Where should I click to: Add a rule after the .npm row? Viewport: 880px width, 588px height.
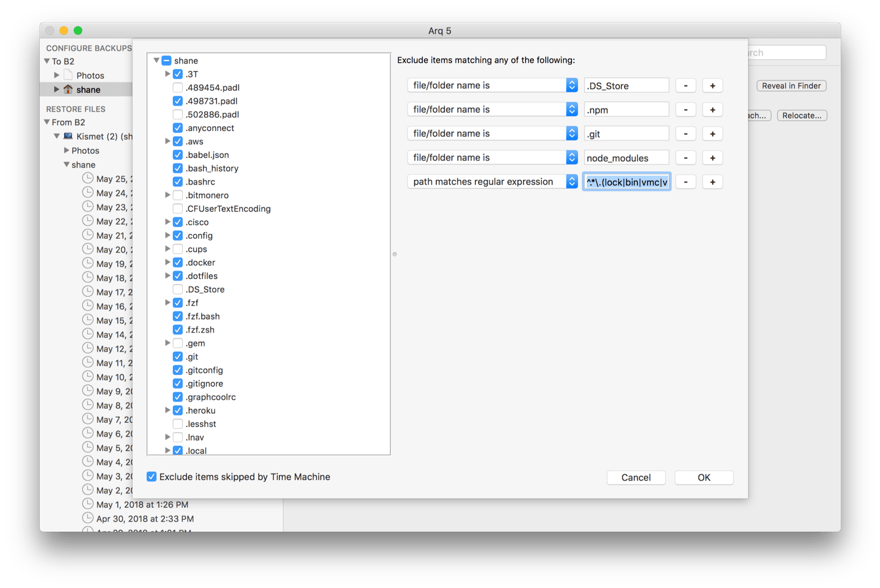712,110
